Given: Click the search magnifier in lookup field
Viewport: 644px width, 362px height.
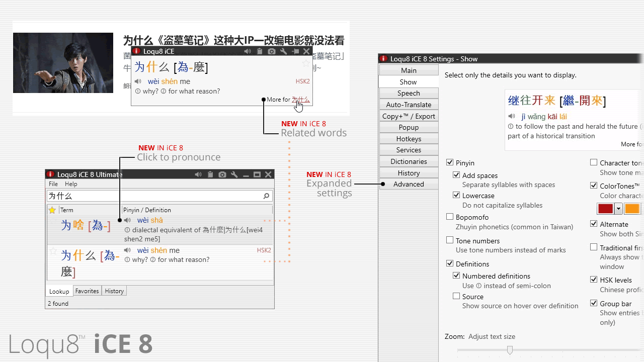Looking at the screenshot, I should point(266,196).
